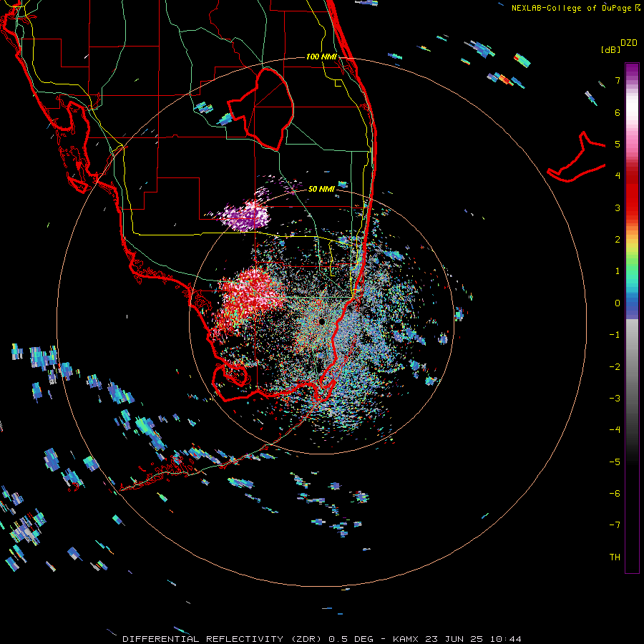Click the 7 value on color scale
The height and width of the screenshot is (644, 644).
tap(618, 80)
